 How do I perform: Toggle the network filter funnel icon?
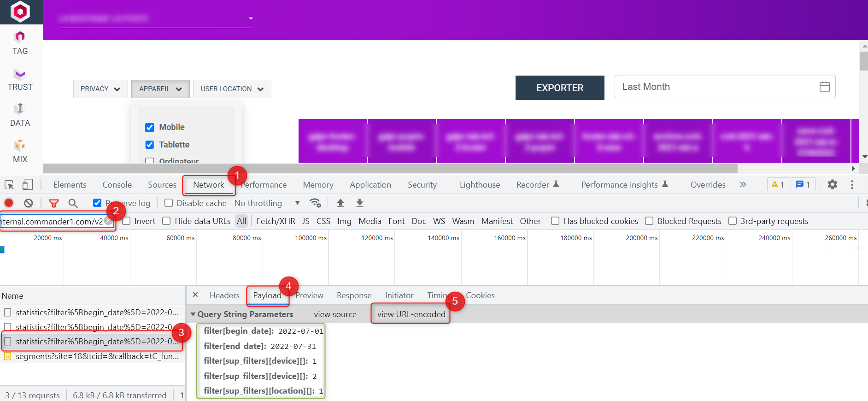click(x=54, y=203)
